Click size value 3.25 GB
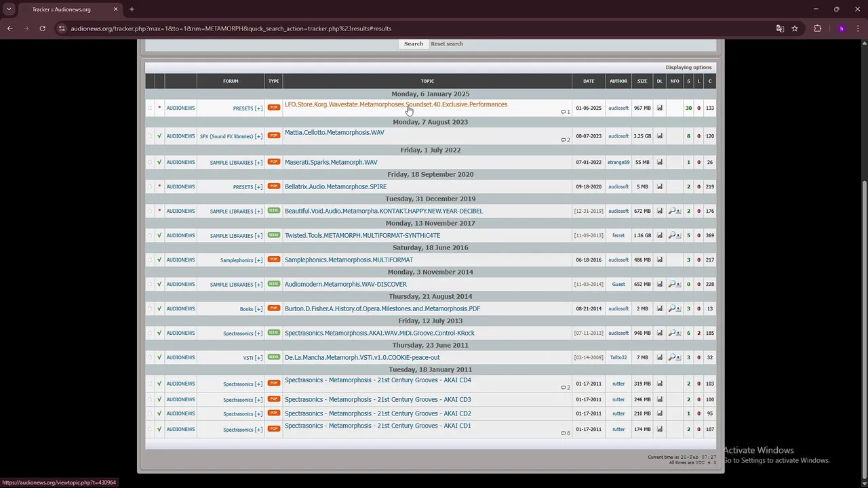The width and height of the screenshot is (868, 488). coord(642,136)
